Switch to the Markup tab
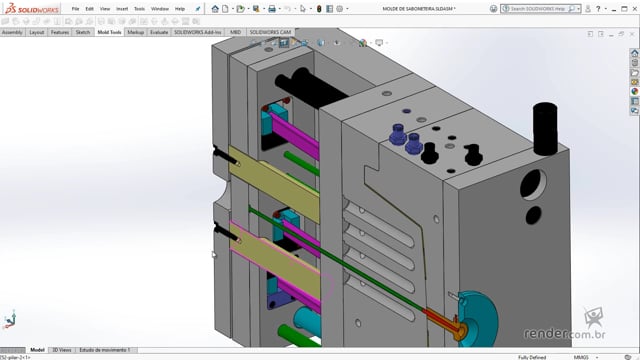Image resolution: width=640 pixels, height=360 pixels. [x=136, y=32]
